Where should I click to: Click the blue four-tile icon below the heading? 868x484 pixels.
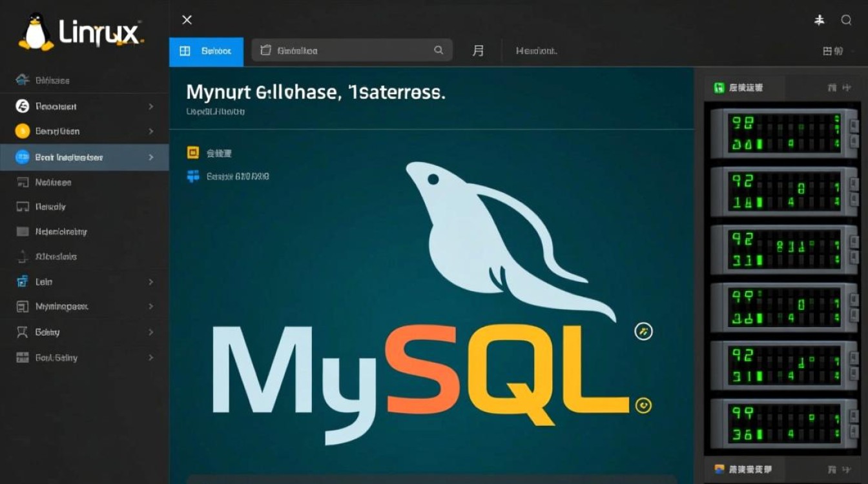tap(192, 176)
